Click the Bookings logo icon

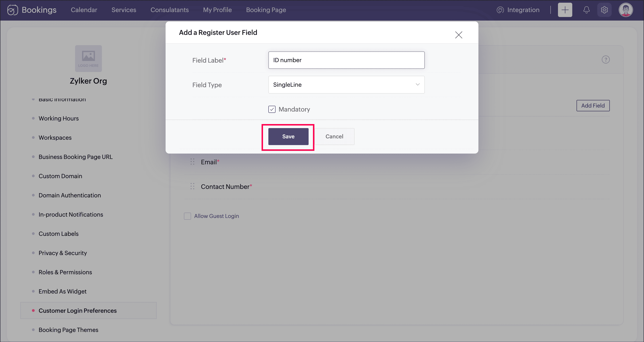(13, 10)
